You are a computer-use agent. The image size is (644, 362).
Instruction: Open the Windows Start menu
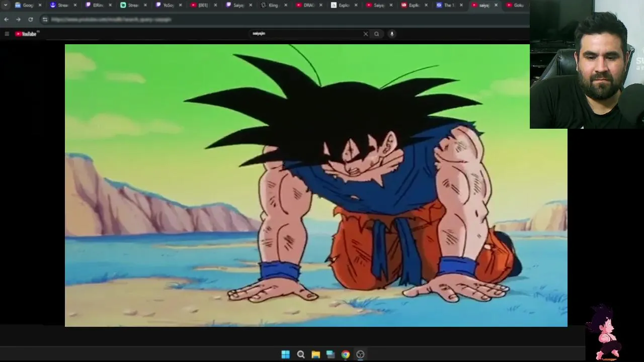point(285,354)
